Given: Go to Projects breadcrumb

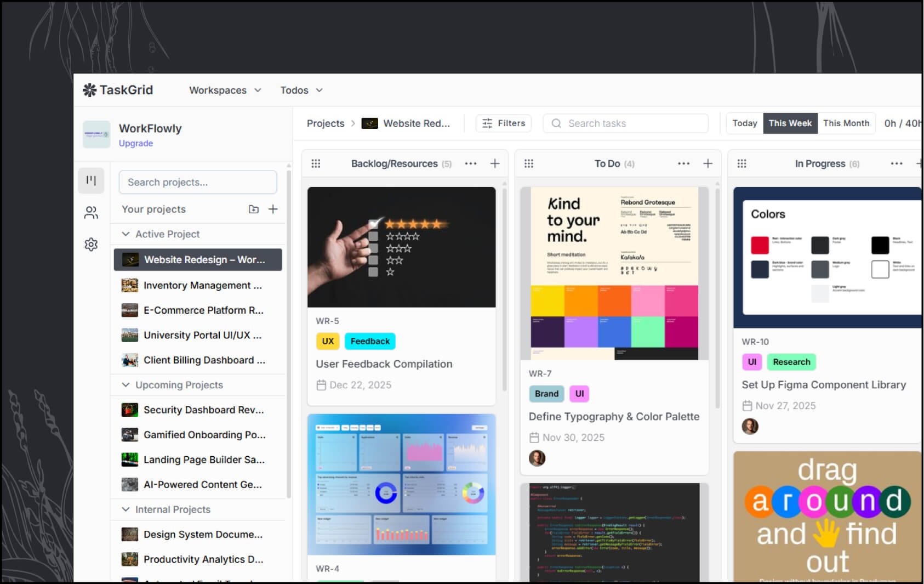Looking at the screenshot, I should [326, 123].
